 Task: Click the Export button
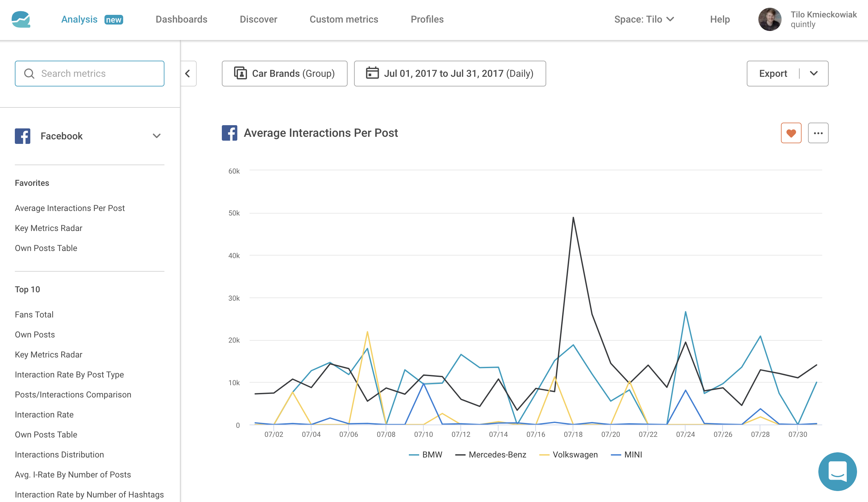point(773,73)
